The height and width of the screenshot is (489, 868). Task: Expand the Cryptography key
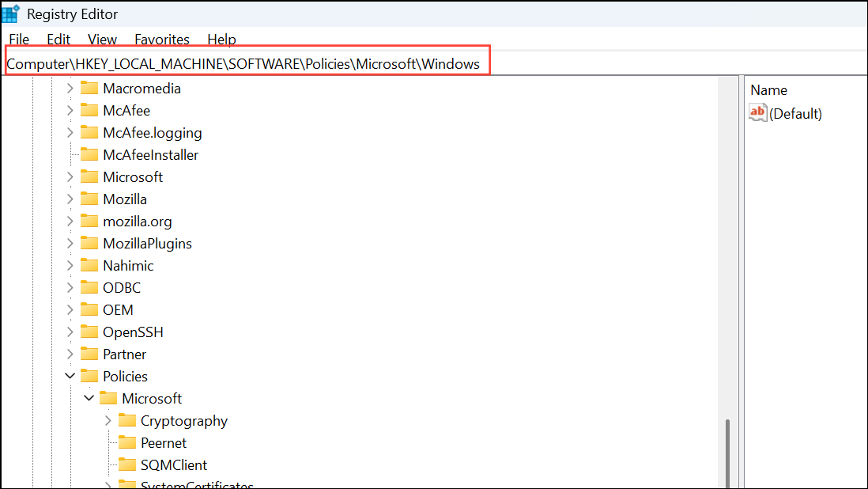[x=108, y=420]
